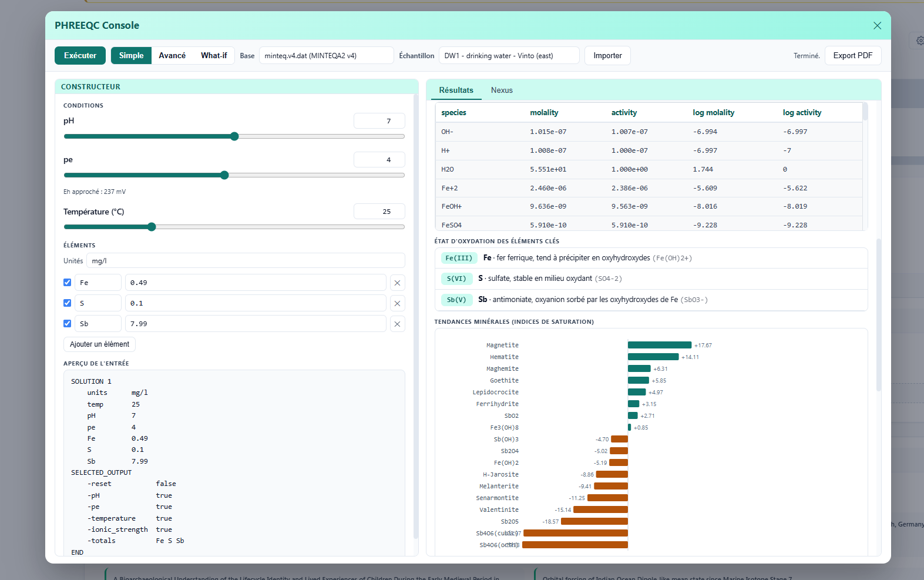Open the Échantillon sample dropdown
Viewport: 924px width, 580px height.
tap(509, 55)
